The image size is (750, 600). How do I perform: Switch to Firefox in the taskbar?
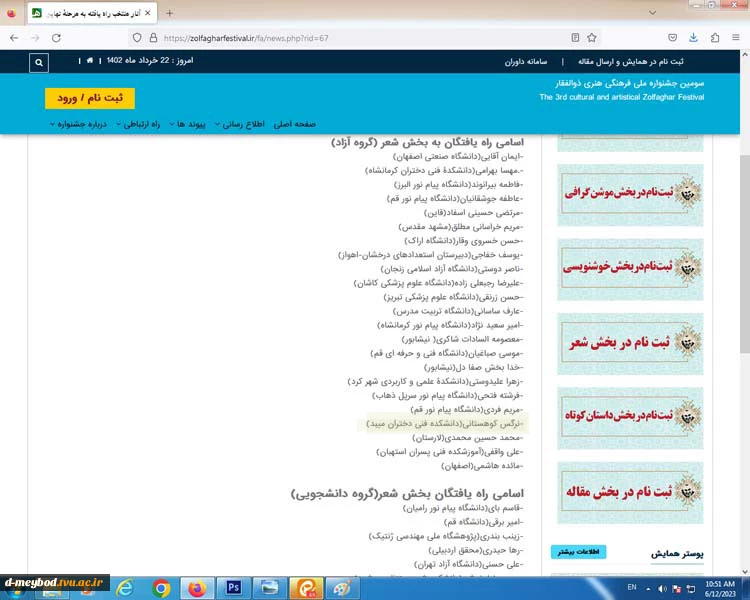coord(197,588)
